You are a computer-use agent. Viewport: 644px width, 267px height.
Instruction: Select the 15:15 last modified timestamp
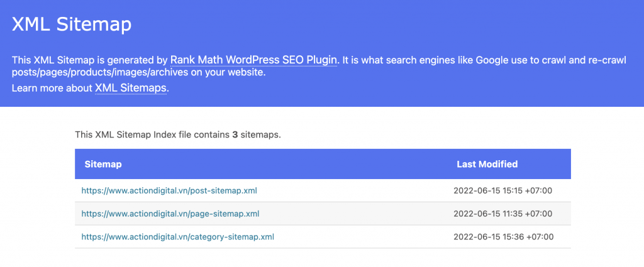pos(502,190)
